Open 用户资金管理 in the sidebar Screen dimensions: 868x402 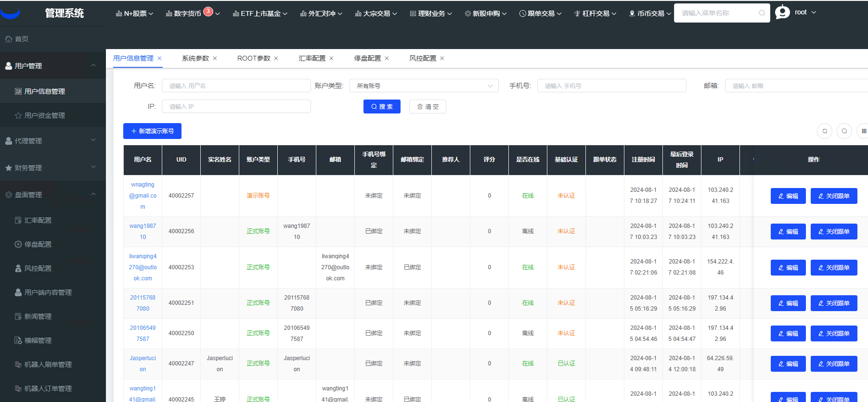coord(44,115)
